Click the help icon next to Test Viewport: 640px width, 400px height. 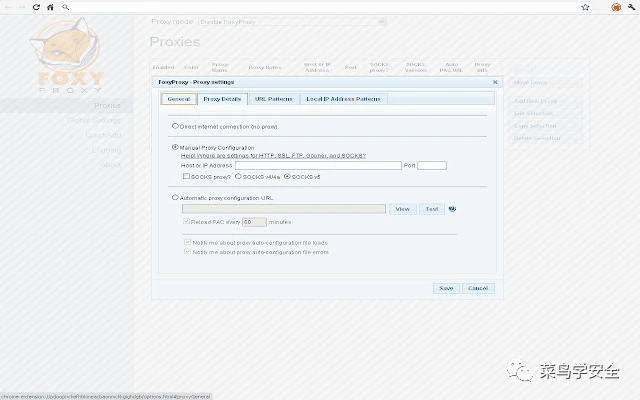452,209
